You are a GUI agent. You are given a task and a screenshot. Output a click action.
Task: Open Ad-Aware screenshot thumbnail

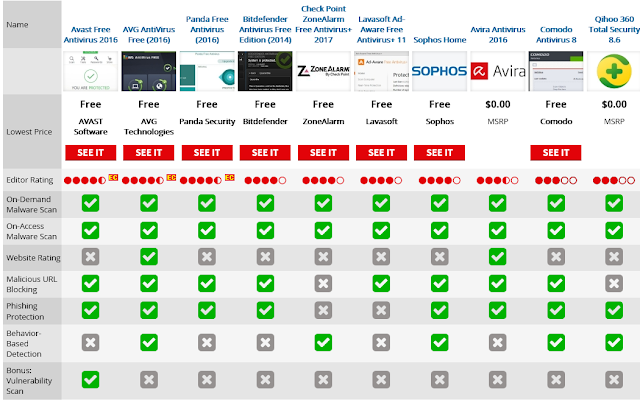click(x=381, y=71)
